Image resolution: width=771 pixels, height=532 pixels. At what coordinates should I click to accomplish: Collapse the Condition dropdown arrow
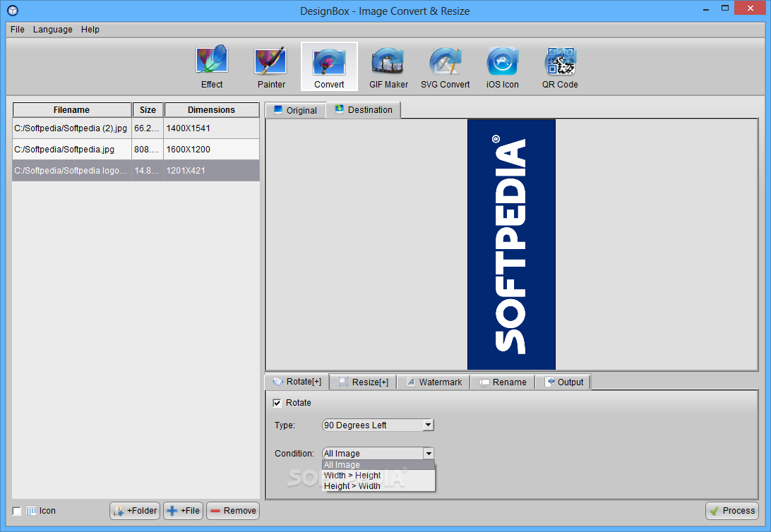429,453
